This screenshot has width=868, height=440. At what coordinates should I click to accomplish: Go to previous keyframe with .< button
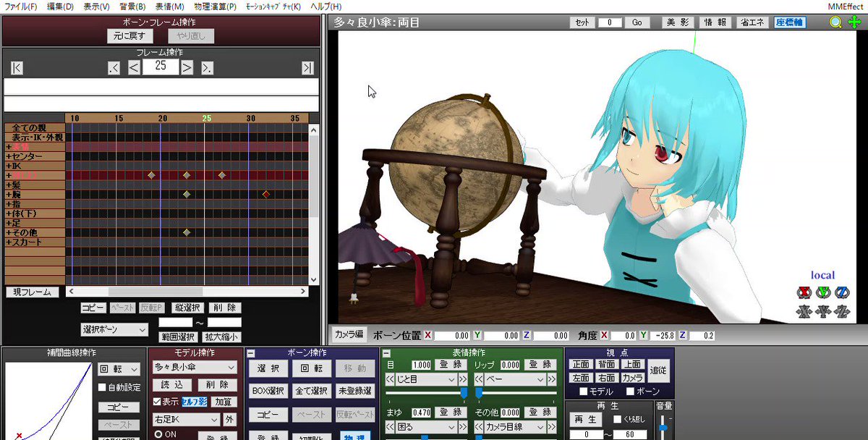point(114,68)
